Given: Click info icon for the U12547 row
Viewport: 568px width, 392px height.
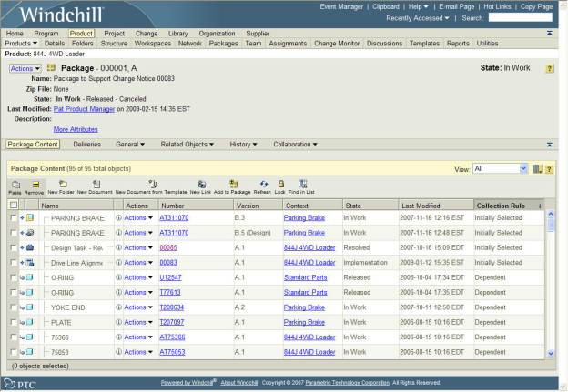Looking at the screenshot, I should [118, 277].
